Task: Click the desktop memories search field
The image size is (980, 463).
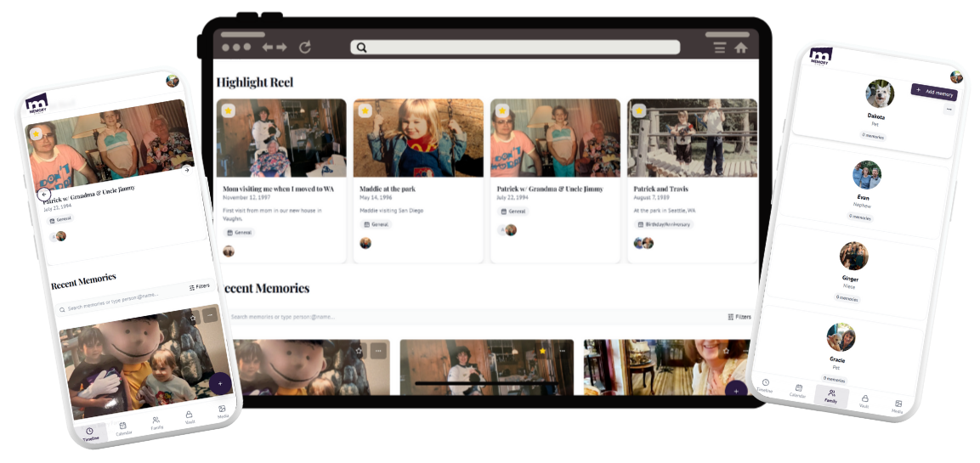Action: tap(467, 317)
